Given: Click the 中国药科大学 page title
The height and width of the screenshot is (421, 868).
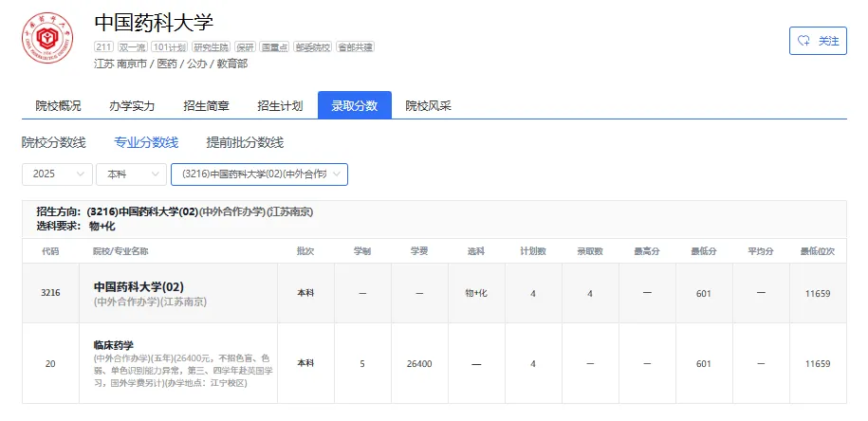Looking at the screenshot, I should coord(154,23).
